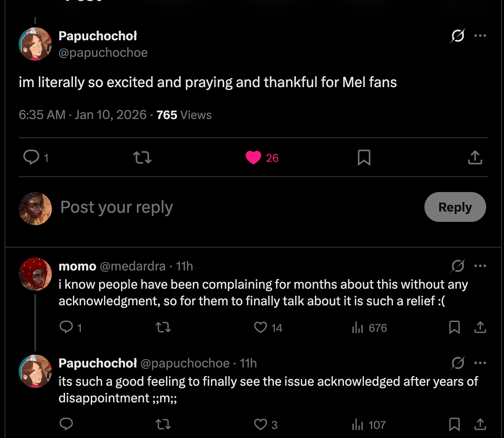
Task: Bookmark momo's reply
Action: click(454, 328)
